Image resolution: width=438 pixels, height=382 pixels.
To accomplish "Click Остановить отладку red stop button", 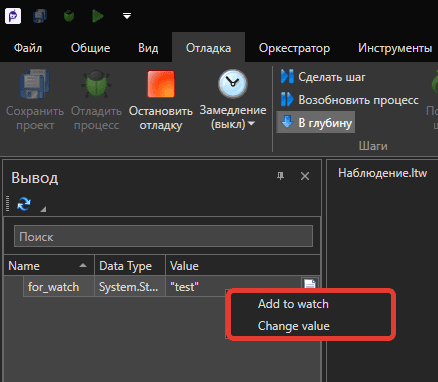I will 161,84.
